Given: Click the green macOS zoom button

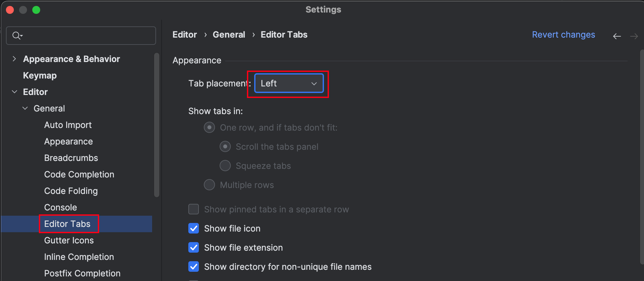Looking at the screenshot, I should click(x=36, y=10).
